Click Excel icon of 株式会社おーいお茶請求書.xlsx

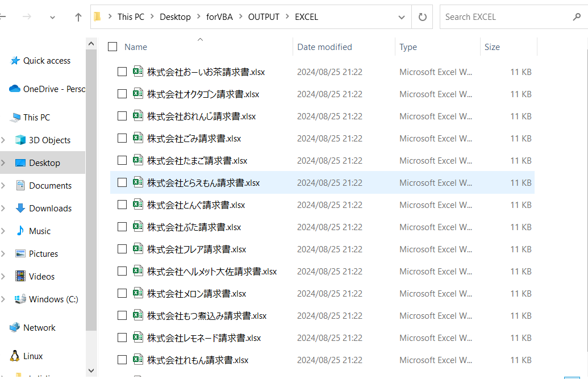pyautogui.click(x=137, y=72)
